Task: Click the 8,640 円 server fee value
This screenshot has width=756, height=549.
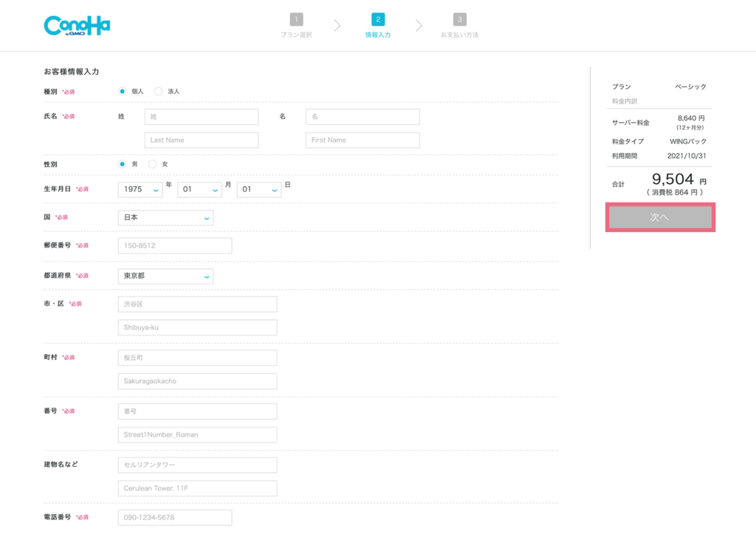Action: click(x=691, y=118)
